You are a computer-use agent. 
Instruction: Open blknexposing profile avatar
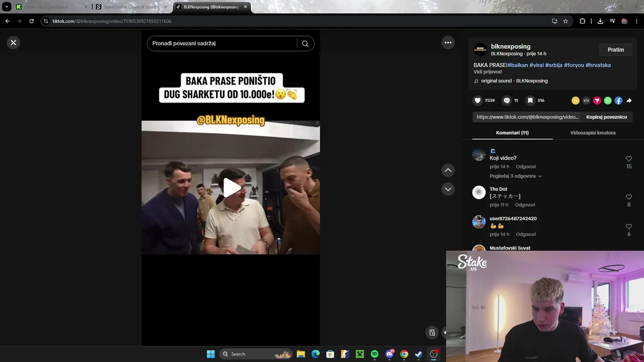(480, 49)
